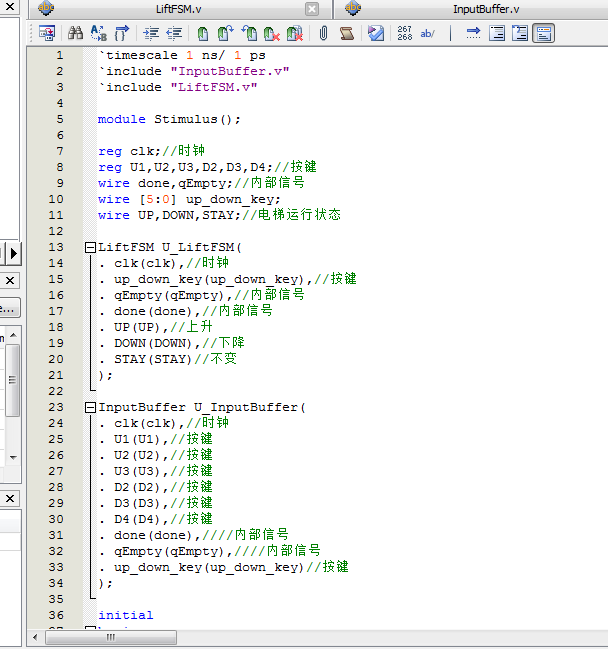Clear all bookmarks
Viewport: 608px width, 649px height.
coord(295,33)
